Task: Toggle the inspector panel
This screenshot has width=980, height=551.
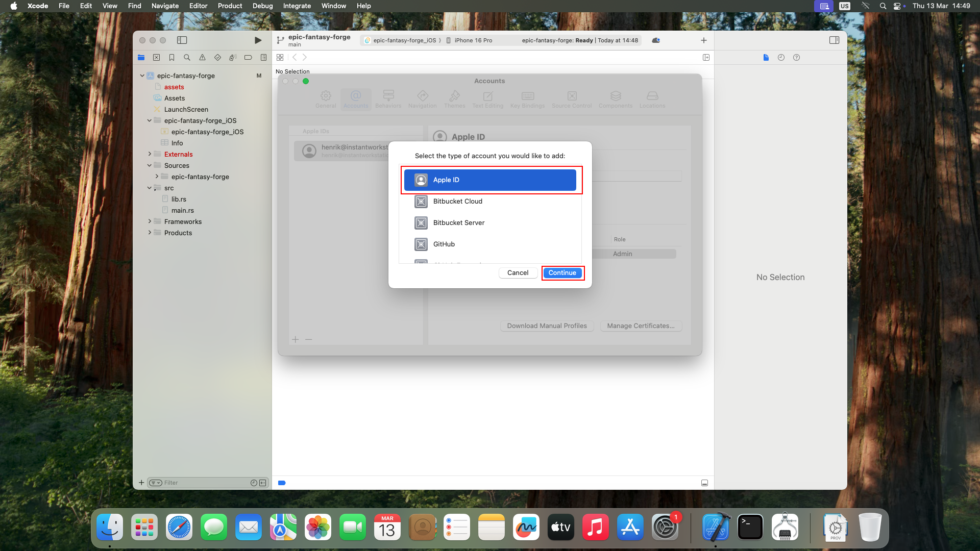Action: point(834,40)
